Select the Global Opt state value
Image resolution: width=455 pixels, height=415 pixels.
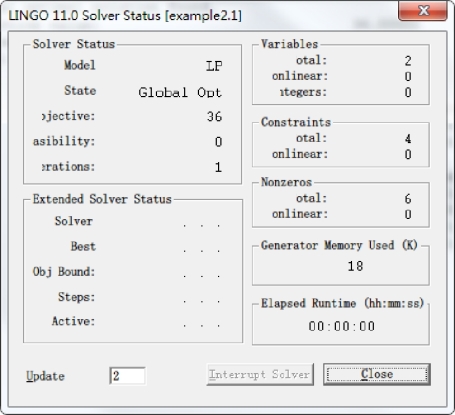(x=180, y=92)
